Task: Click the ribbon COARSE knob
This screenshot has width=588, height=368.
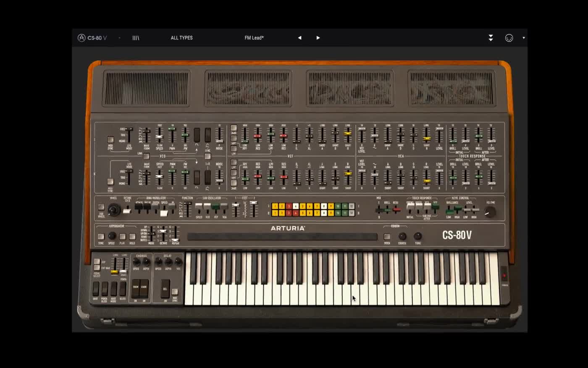Action: click(402, 237)
